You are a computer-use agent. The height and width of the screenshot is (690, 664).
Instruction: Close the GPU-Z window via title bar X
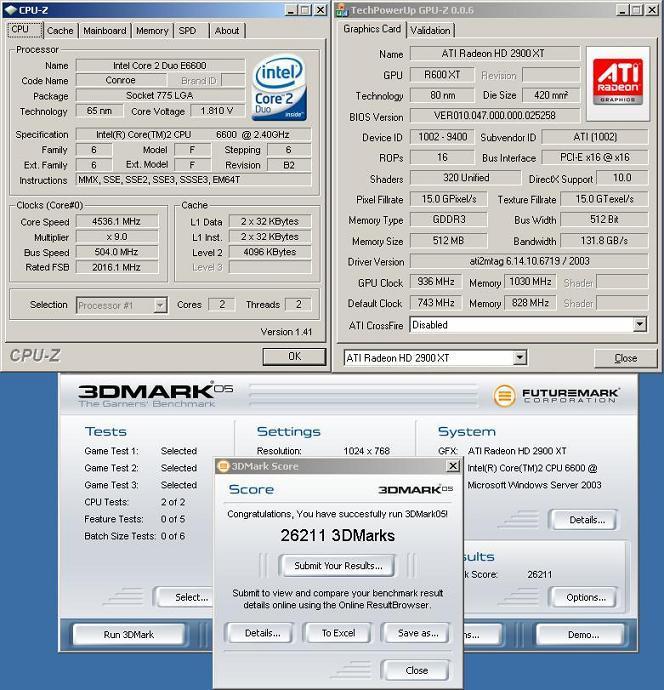pos(651,10)
